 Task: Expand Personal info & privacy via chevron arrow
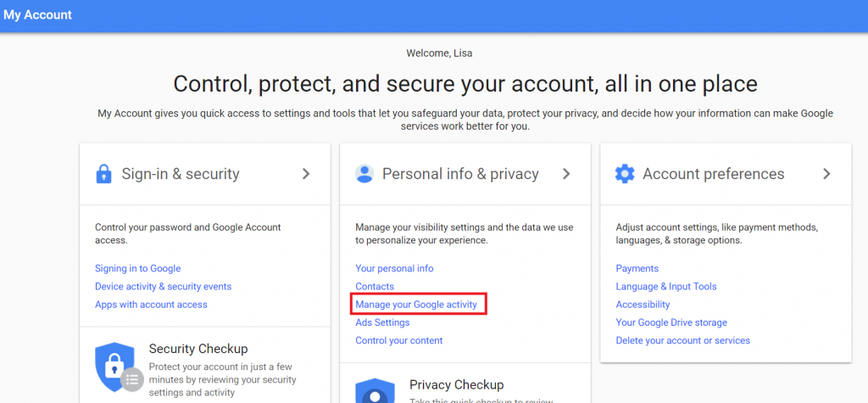565,174
